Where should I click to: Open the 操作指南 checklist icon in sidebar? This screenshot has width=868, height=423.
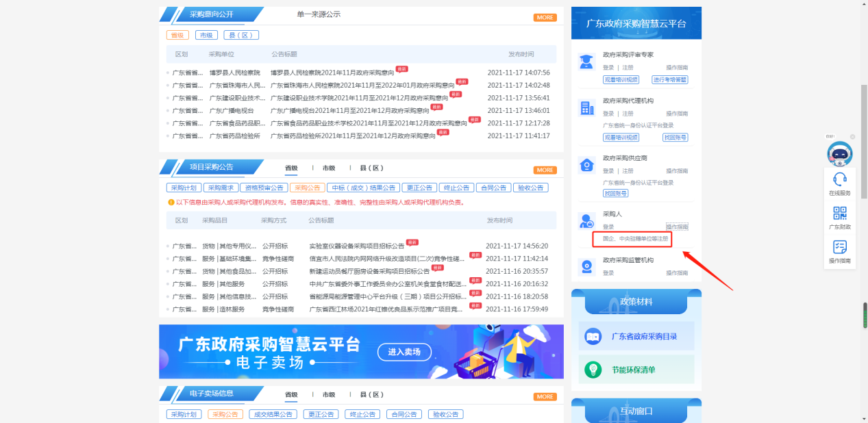click(x=839, y=248)
